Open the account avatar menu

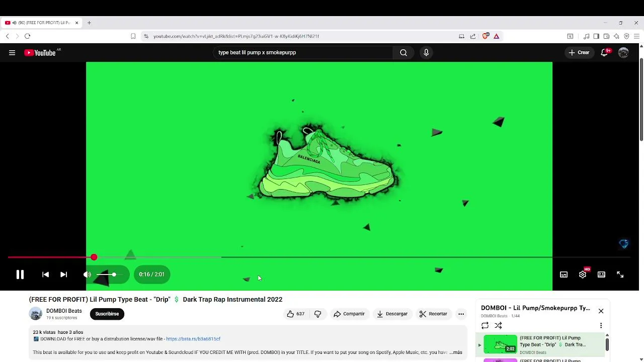623,52
